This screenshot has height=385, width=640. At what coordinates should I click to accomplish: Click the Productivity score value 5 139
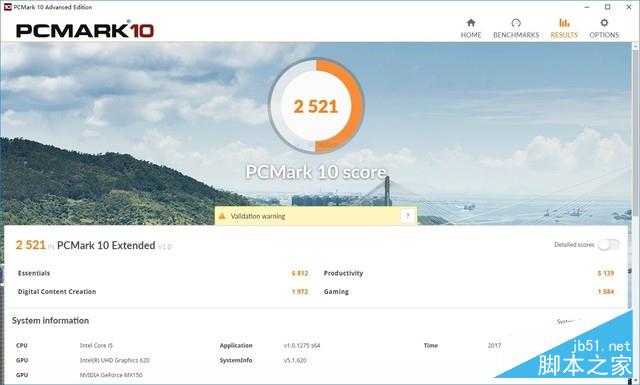tap(606, 273)
